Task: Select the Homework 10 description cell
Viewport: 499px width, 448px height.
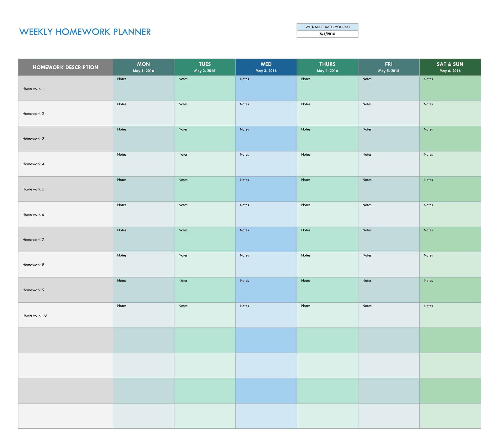Action: coord(65,315)
